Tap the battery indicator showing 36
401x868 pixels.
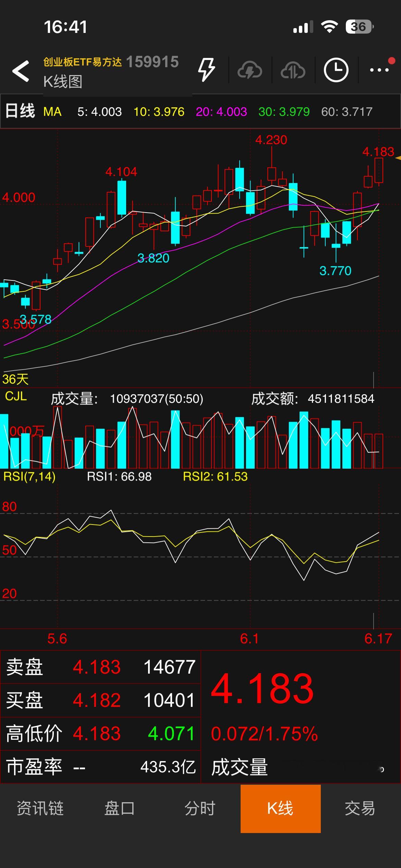[360, 27]
